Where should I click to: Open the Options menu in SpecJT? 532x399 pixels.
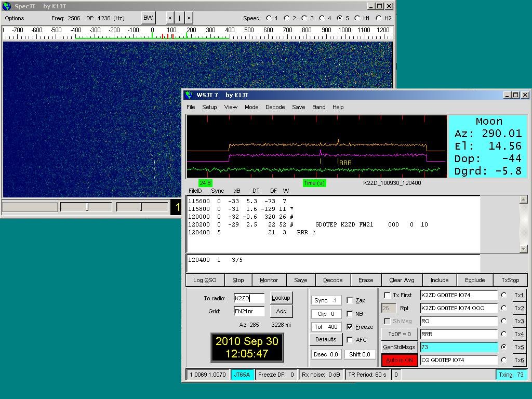tap(15, 18)
